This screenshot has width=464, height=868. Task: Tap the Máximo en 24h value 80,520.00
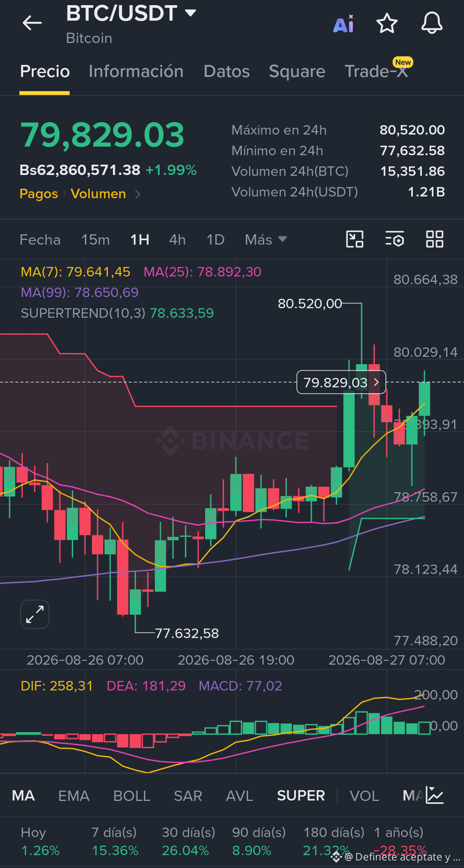click(412, 130)
